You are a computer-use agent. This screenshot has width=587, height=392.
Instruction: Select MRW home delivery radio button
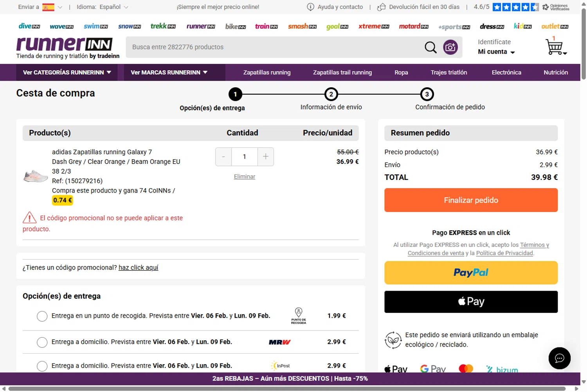click(42, 342)
